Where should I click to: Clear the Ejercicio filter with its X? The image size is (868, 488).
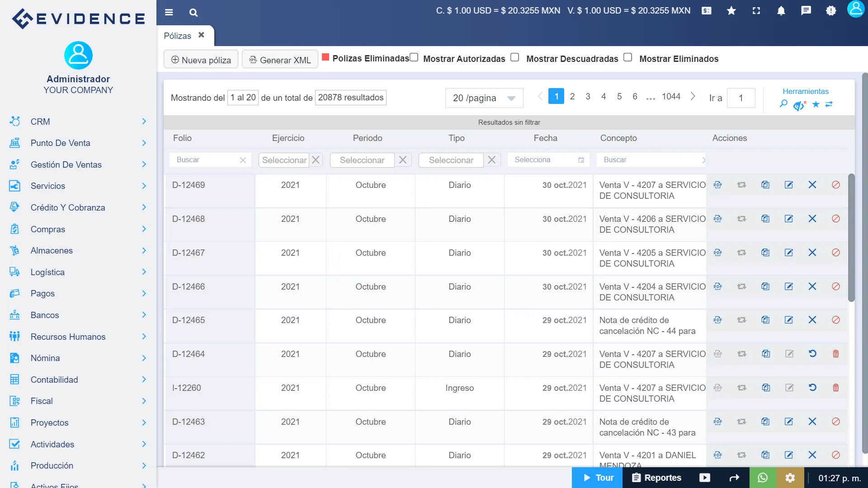(316, 160)
